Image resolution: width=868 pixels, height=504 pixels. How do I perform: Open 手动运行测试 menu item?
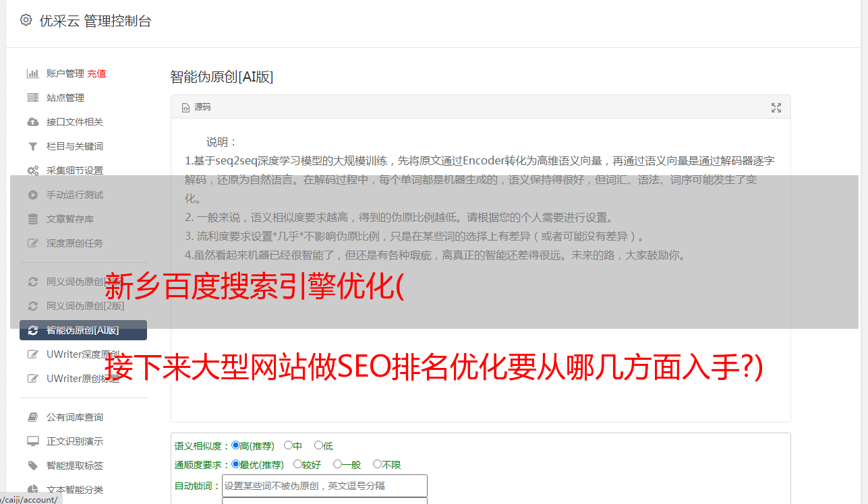(x=75, y=195)
